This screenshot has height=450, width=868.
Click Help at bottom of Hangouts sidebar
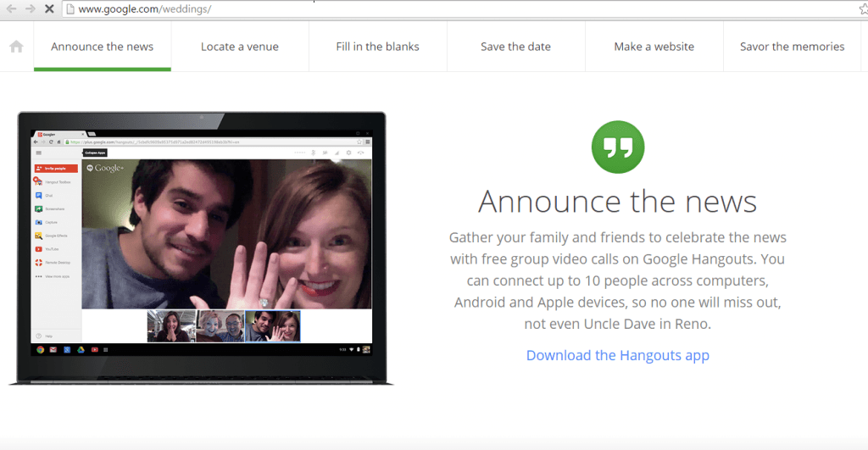coord(44,336)
